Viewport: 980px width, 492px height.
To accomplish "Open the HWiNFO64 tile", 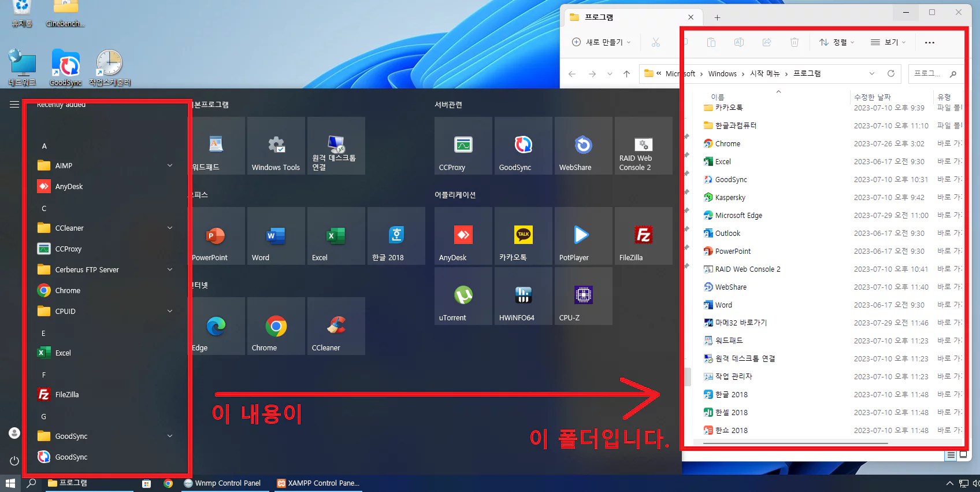I will pos(523,296).
